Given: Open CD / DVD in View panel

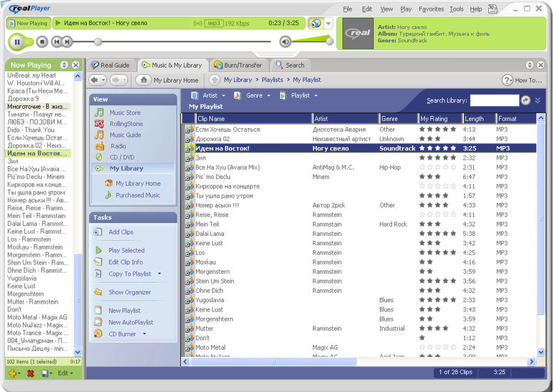Looking at the screenshot, I should [122, 158].
